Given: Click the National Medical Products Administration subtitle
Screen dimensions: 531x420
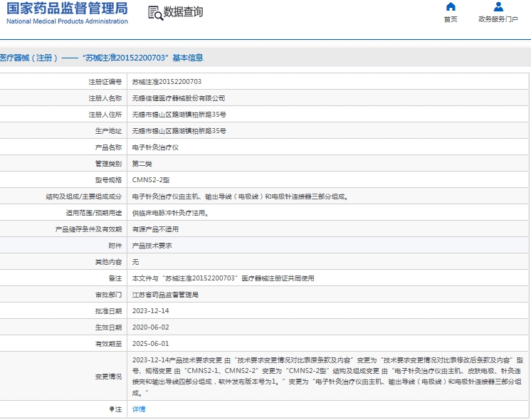Looking at the screenshot, I should 67,21.
